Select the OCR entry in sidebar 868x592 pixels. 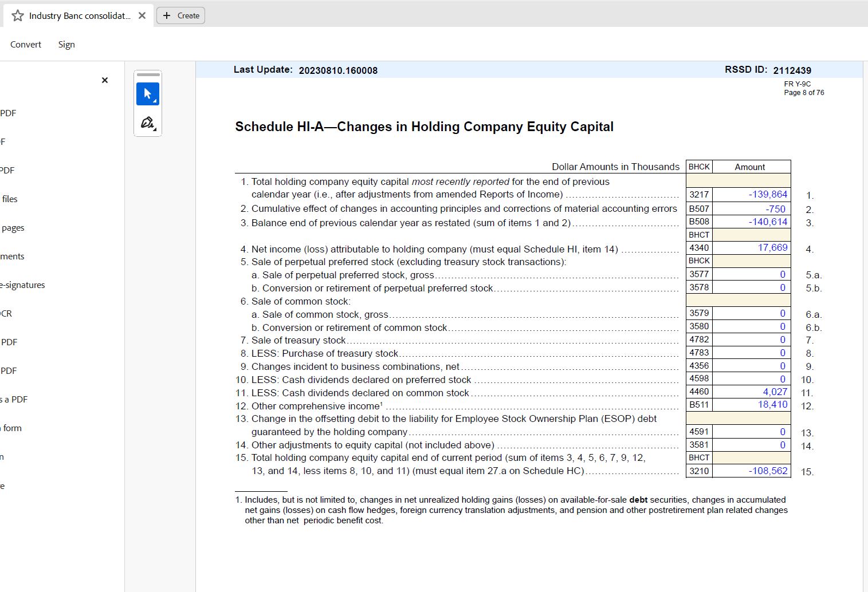coord(6,313)
